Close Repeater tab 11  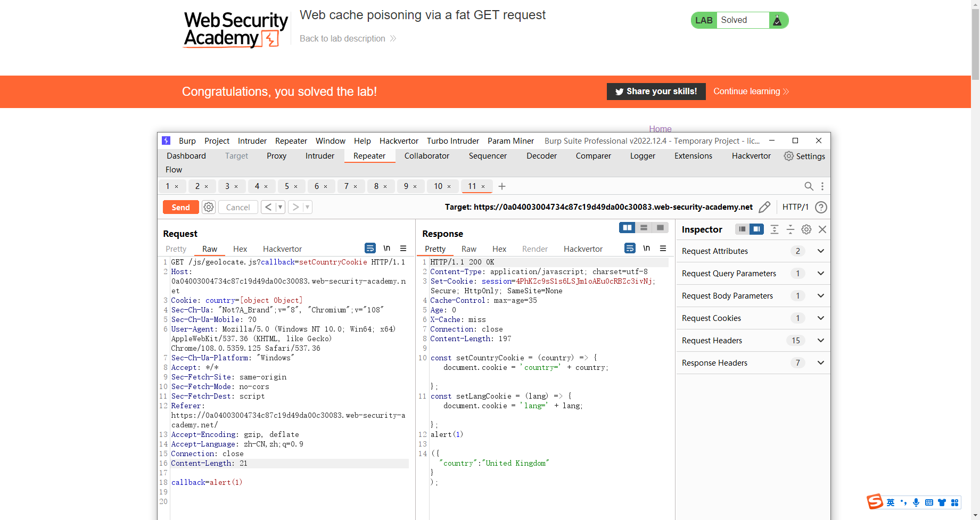click(483, 186)
